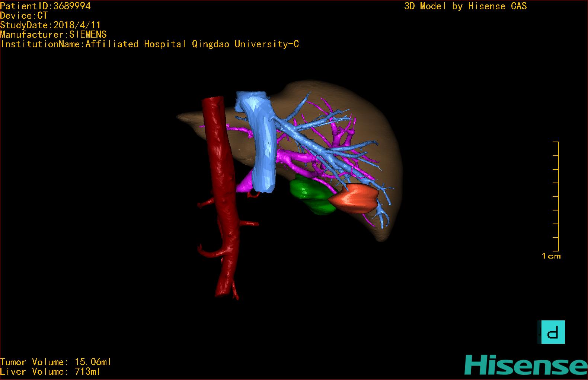Select the "StudyDate:2018/4/11" line
Image resolution: width=588 pixels, height=380 pixels.
point(50,25)
